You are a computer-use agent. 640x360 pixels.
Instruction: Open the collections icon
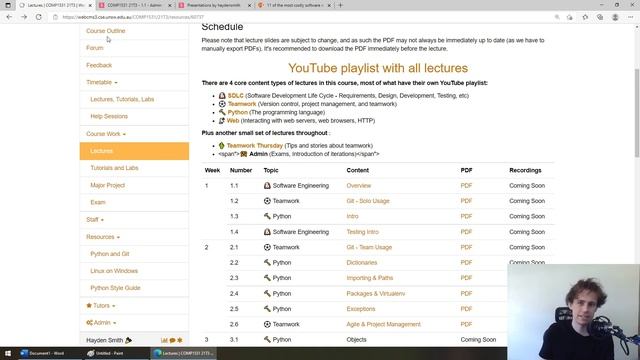pos(600,17)
